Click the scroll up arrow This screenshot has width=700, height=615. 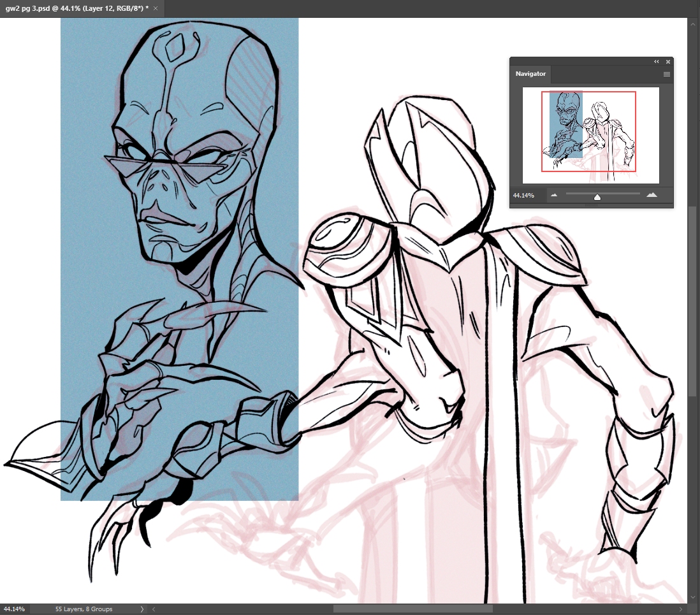point(693,23)
